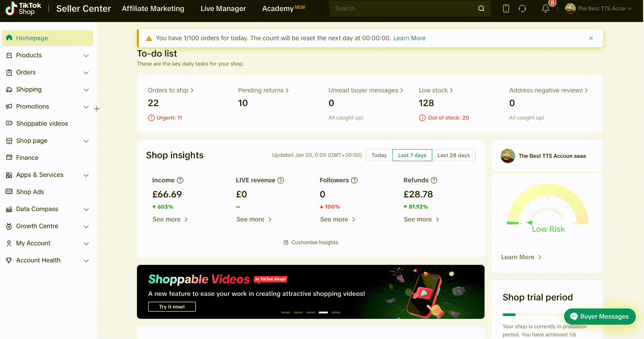Click the notification bell icon
The image size is (644, 339).
click(x=545, y=9)
